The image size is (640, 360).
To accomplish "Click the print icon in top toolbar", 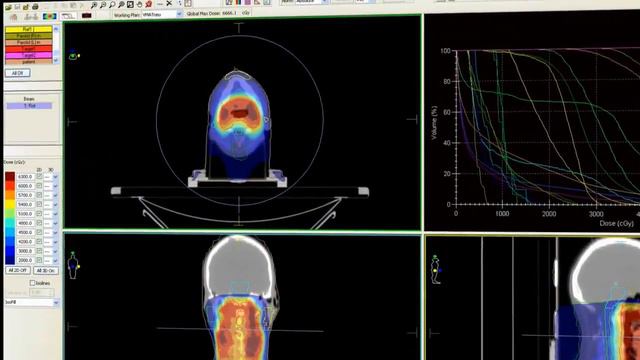I will (x=35, y=7).
